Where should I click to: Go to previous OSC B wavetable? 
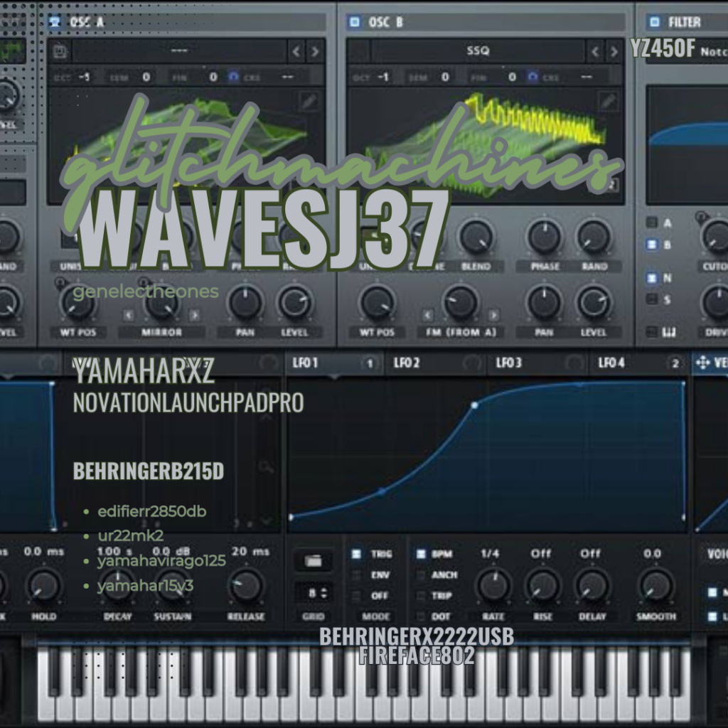pos(595,51)
